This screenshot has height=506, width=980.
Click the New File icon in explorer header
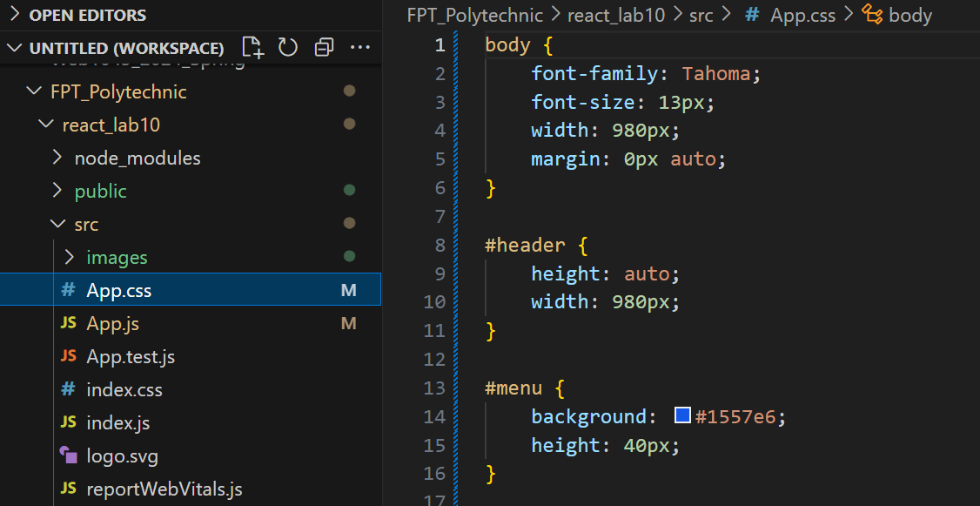pyautogui.click(x=252, y=48)
